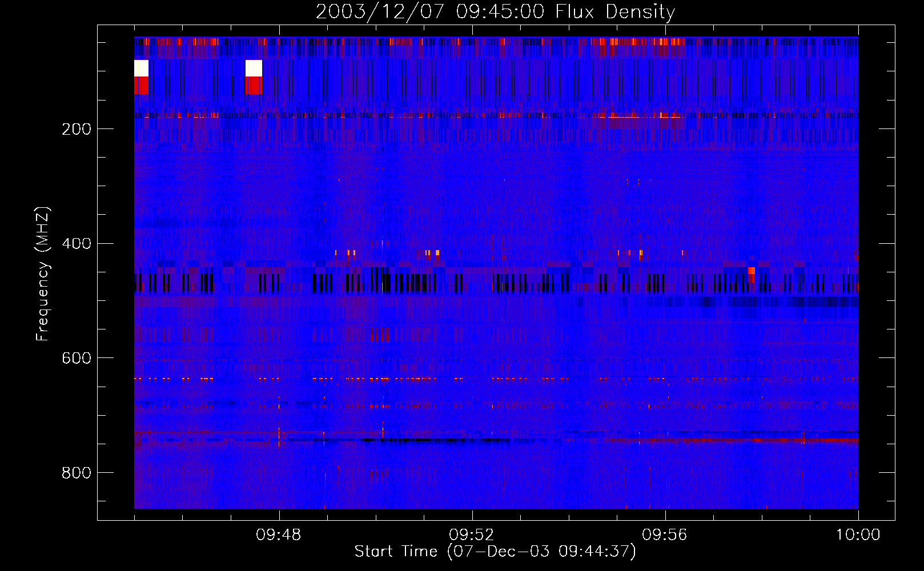Click the 600 MHz tick label
Image resolution: width=924 pixels, height=571 pixels.
[77, 358]
